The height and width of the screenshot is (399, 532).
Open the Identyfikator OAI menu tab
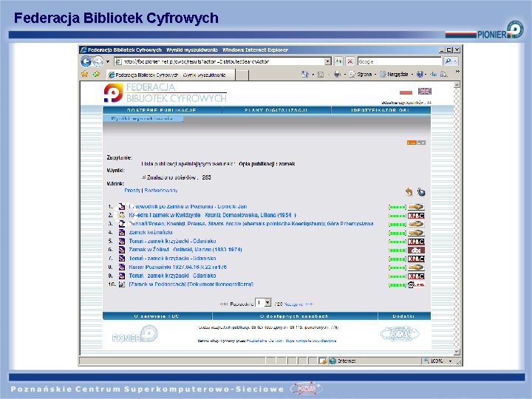coord(381,110)
